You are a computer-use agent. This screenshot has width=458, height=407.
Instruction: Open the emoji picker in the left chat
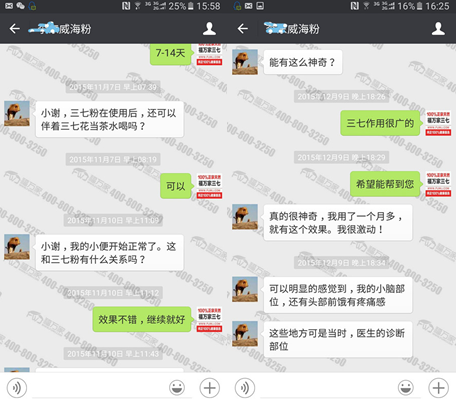coord(177,388)
